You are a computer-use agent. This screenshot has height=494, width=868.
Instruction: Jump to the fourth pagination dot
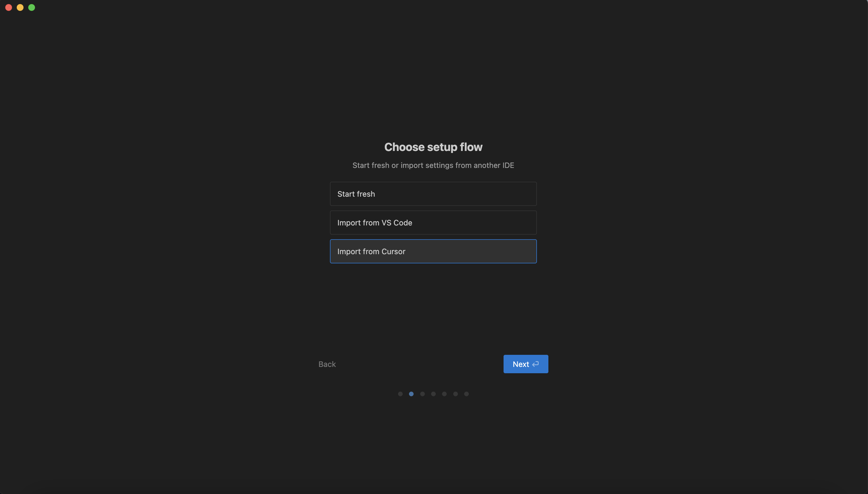tap(433, 394)
